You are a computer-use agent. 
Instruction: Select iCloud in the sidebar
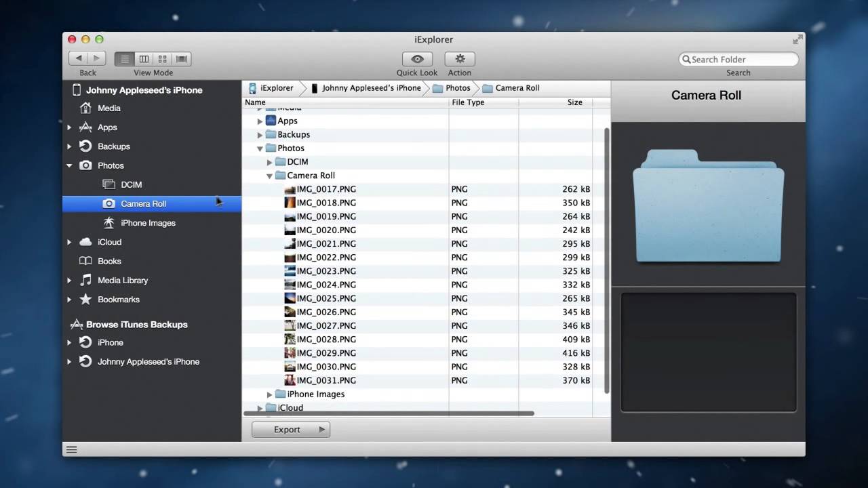(x=109, y=242)
